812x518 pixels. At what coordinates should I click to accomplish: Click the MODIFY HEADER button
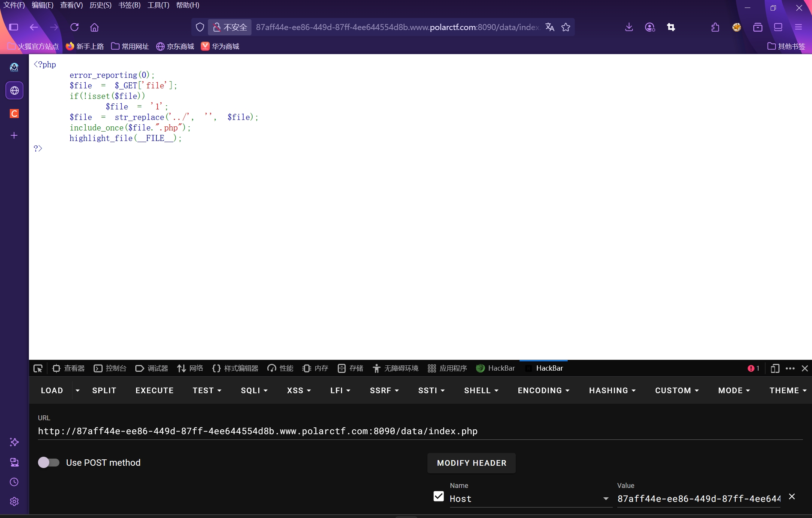click(471, 463)
